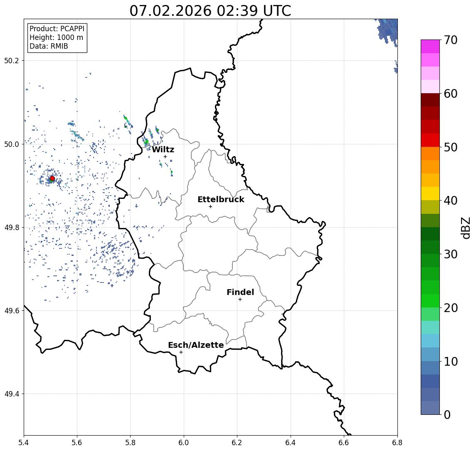The width and height of the screenshot is (476, 451).
Task: Click the colorbar tick label 70
Action: 451,40
